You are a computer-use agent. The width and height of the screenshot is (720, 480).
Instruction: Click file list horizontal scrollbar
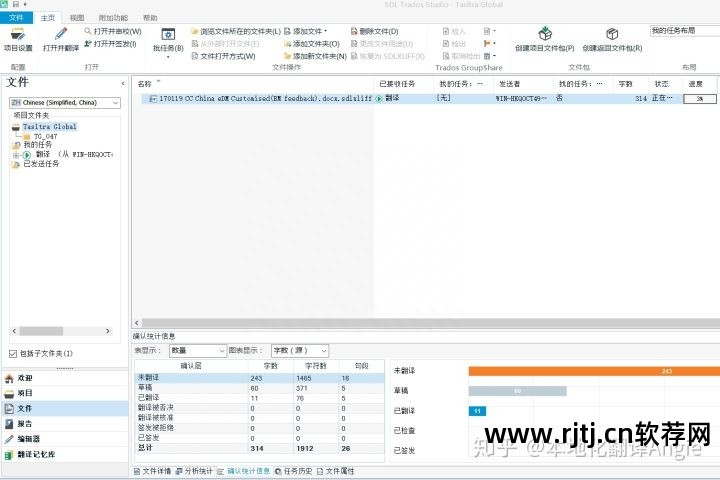pyautogui.click(x=430, y=323)
